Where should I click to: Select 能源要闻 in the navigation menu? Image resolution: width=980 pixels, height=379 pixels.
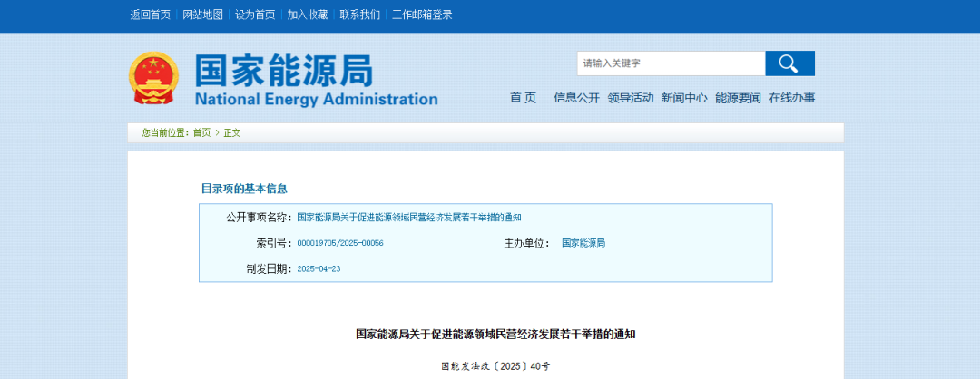click(738, 98)
